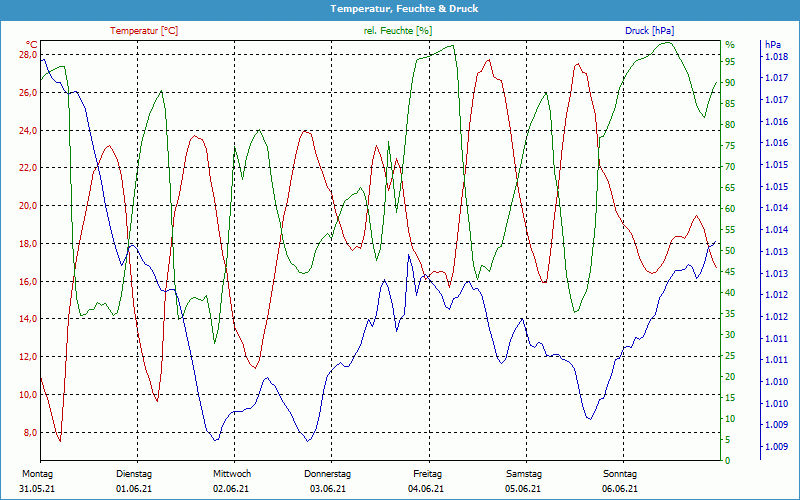
Task: Click the date '31.05.21'
Action: (37, 488)
